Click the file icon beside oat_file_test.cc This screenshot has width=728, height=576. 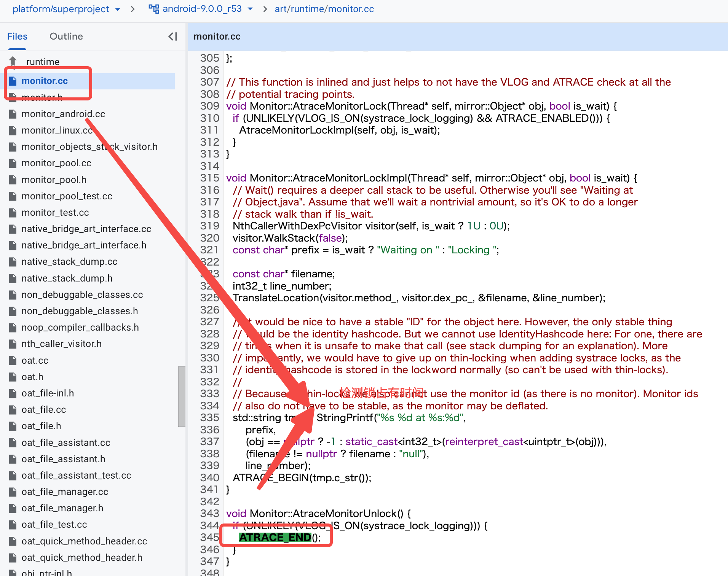13,524
